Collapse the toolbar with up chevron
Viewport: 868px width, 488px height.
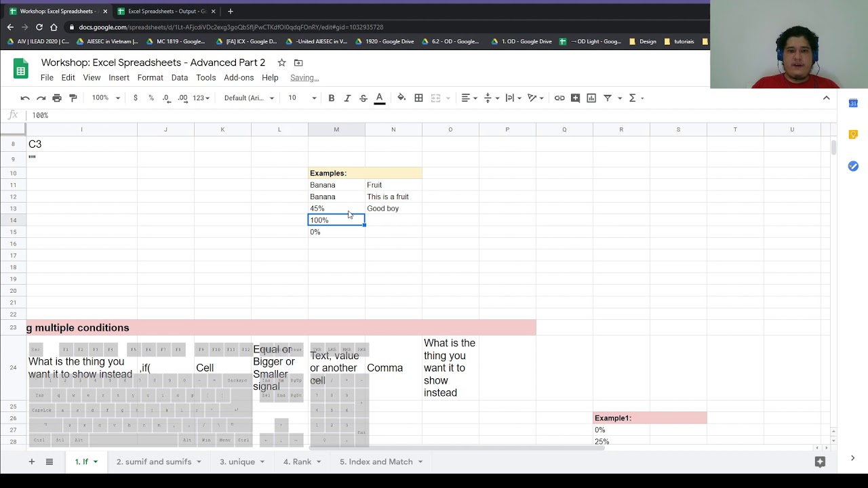pyautogui.click(x=826, y=98)
